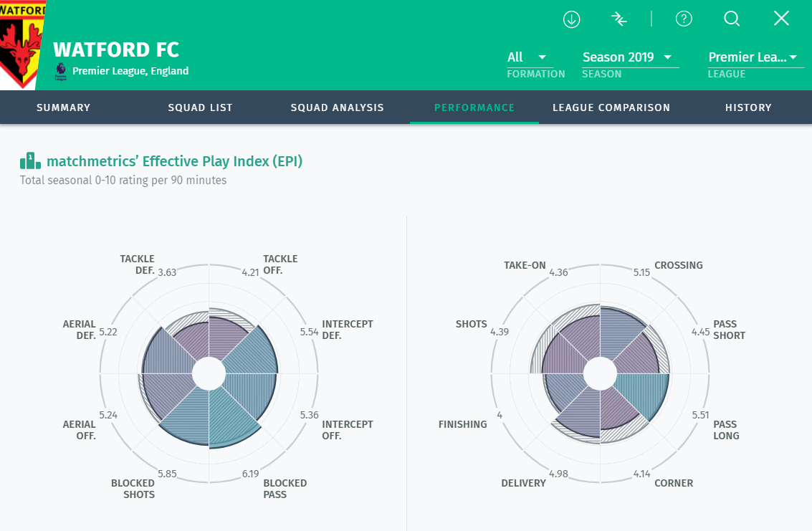
Task: Click the Aerial Def. value 5.22
Action: pos(108,332)
